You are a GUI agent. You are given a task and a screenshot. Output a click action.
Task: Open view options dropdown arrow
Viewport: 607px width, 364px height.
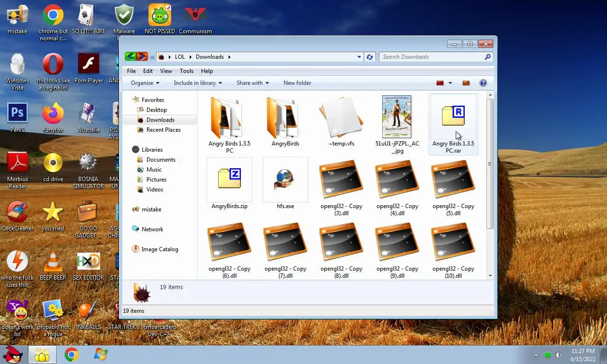[x=450, y=83]
